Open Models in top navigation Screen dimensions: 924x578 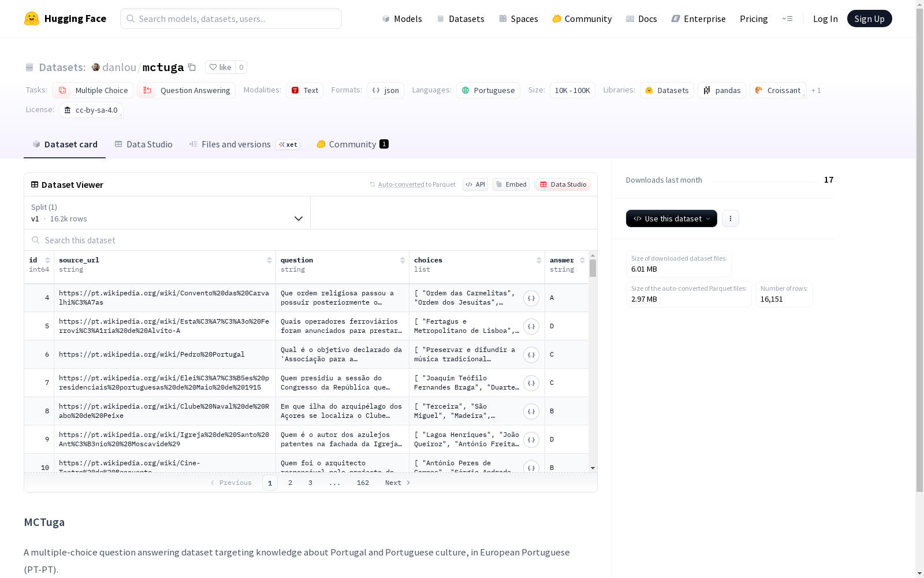coord(402,18)
